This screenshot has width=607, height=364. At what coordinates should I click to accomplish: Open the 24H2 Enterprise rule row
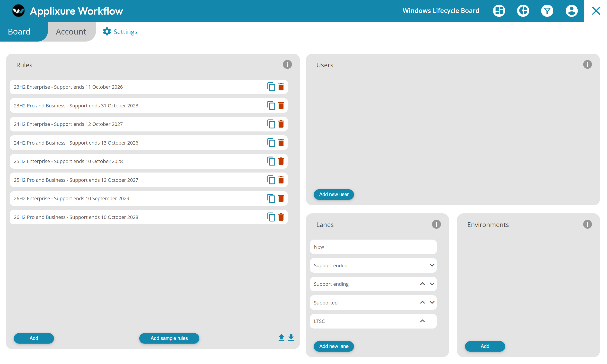pyautogui.click(x=149, y=124)
